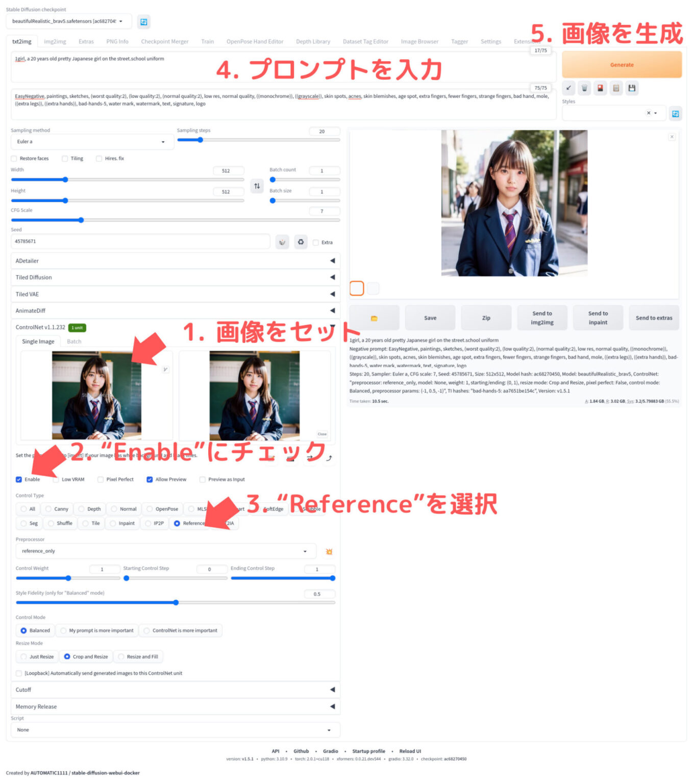Switch to the img2img tab
The height and width of the screenshot is (784, 693).
click(55, 41)
